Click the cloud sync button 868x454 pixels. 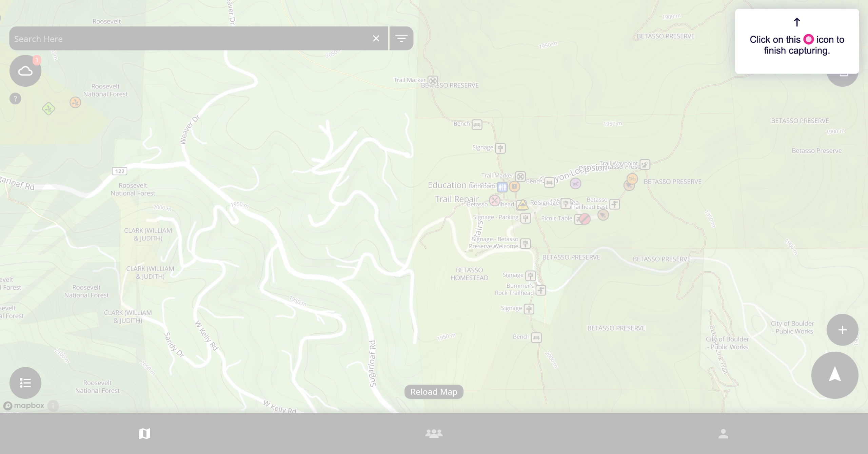(x=25, y=71)
